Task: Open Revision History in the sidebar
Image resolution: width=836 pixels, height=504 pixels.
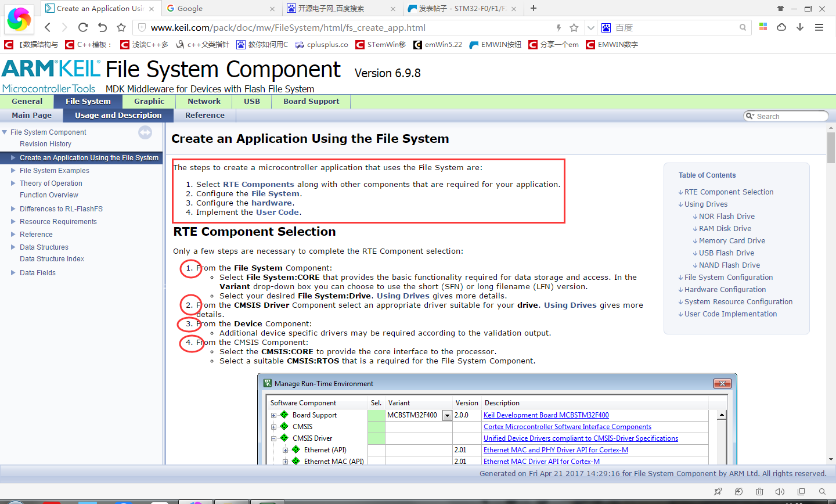Action: [45, 144]
